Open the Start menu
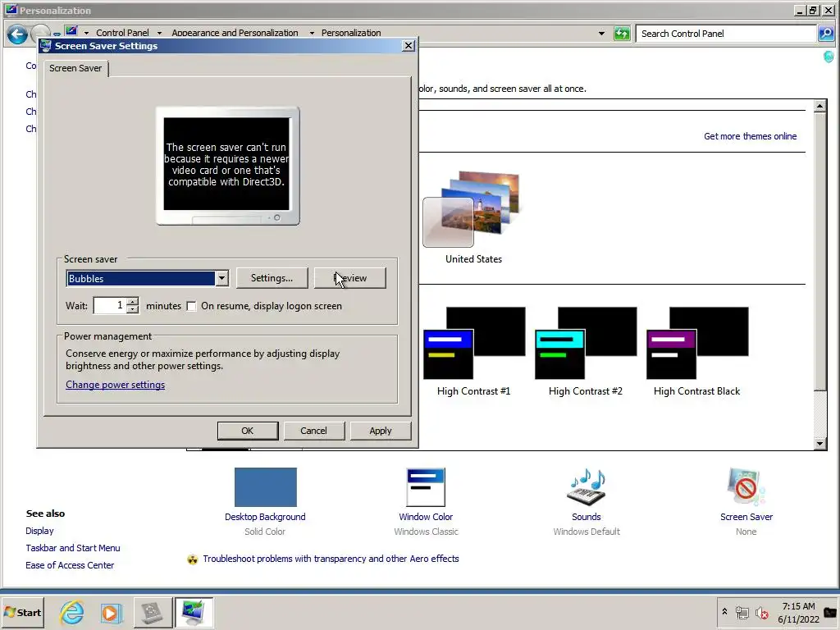This screenshot has width=840, height=630. [x=22, y=612]
